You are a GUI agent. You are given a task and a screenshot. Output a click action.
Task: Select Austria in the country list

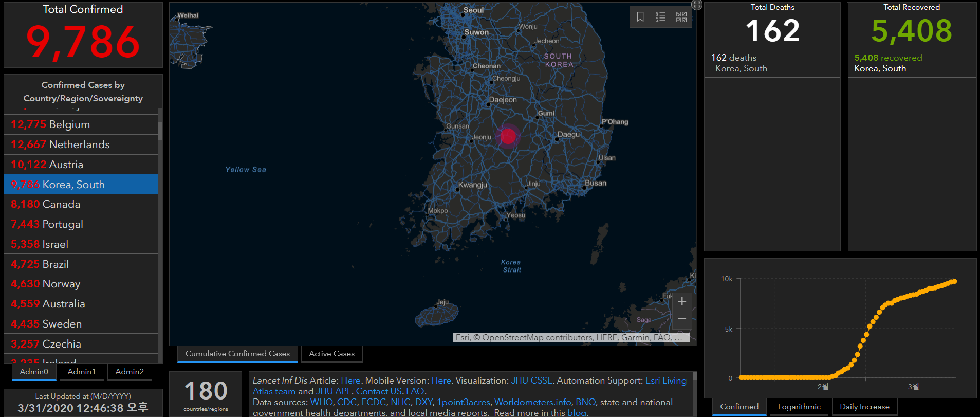81,165
